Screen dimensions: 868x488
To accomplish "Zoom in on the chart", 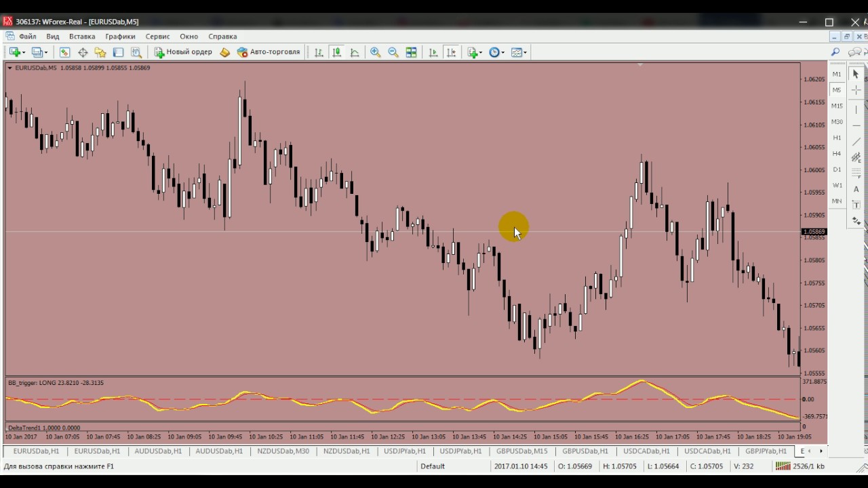I will click(375, 52).
